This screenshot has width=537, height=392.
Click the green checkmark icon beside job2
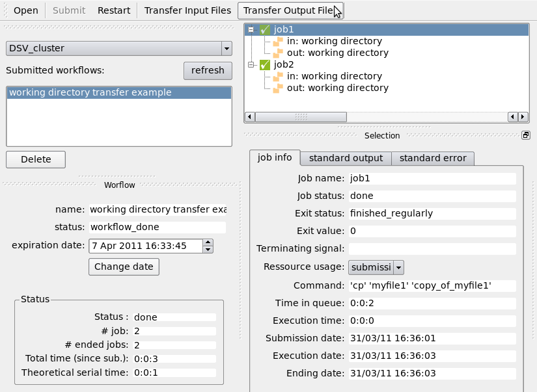tap(265, 64)
